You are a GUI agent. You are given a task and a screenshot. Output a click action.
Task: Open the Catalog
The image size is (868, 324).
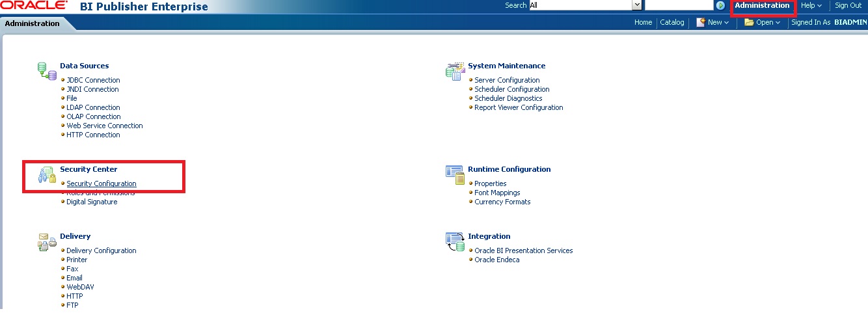(672, 23)
